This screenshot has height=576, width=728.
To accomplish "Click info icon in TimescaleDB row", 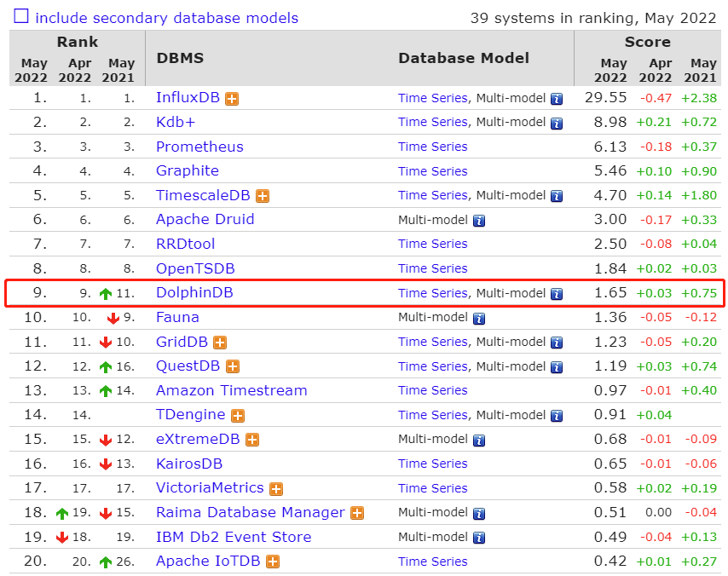I will tap(557, 196).
